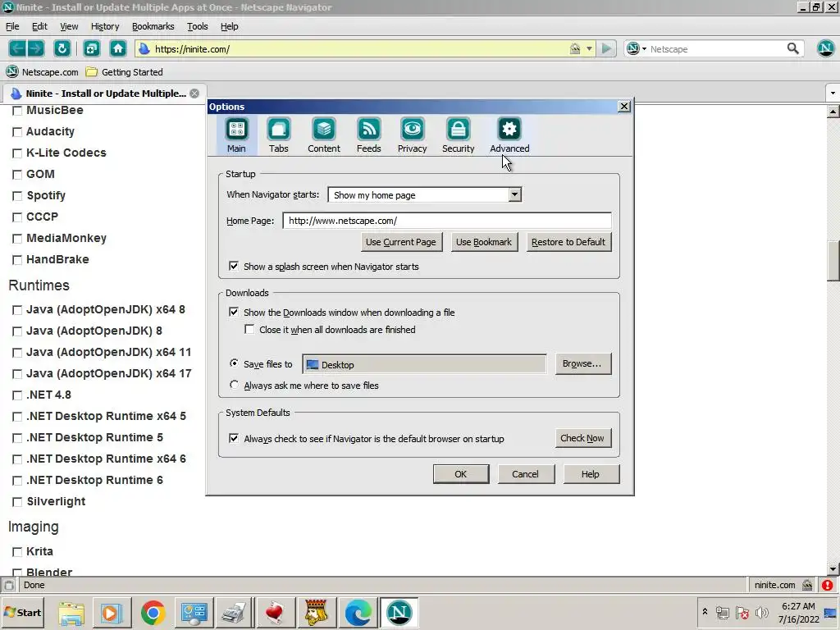Click the Use Current Page button

tap(400, 242)
